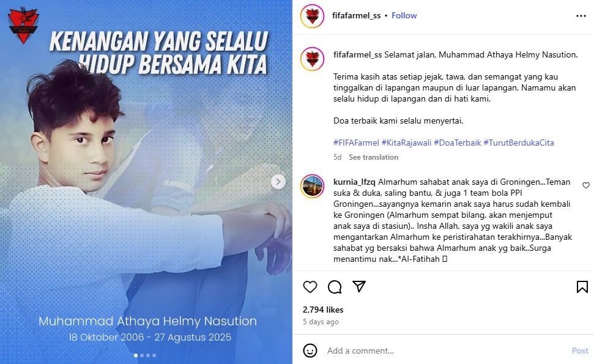
Task: Click the Post comment button
Action: coord(580,351)
